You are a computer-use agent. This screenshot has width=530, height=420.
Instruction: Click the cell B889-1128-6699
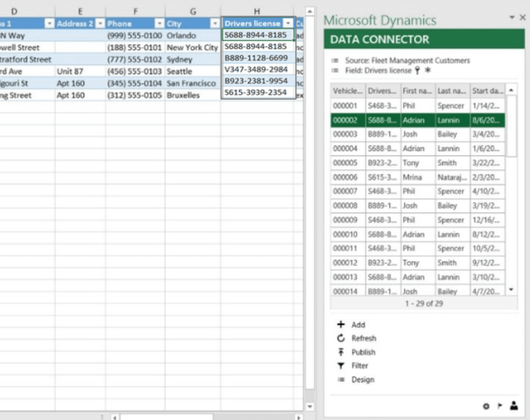tap(257, 58)
